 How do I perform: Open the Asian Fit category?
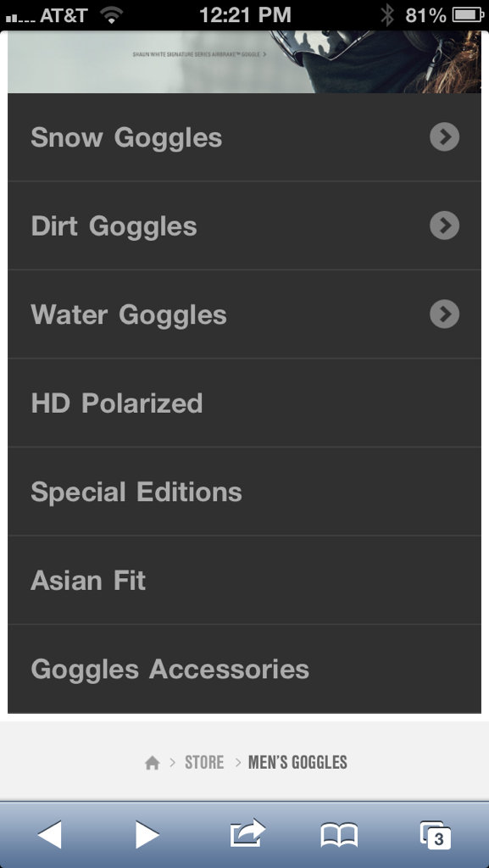[x=244, y=580]
